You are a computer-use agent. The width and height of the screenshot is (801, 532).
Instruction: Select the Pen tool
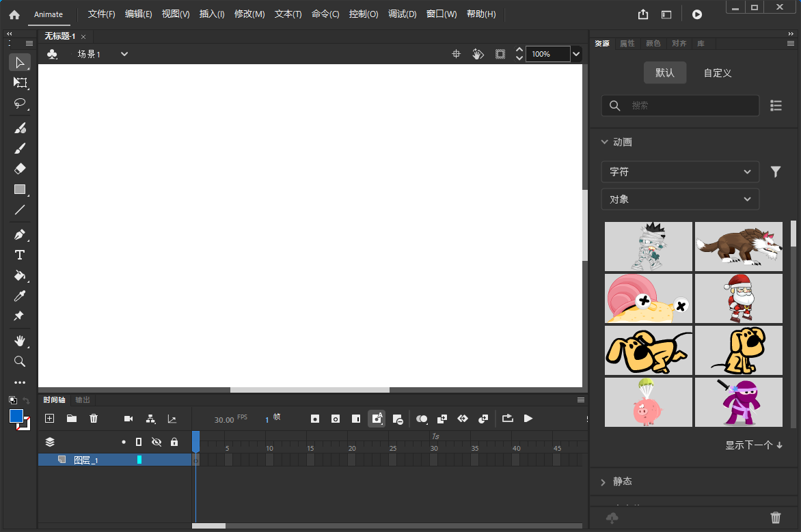(19, 235)
